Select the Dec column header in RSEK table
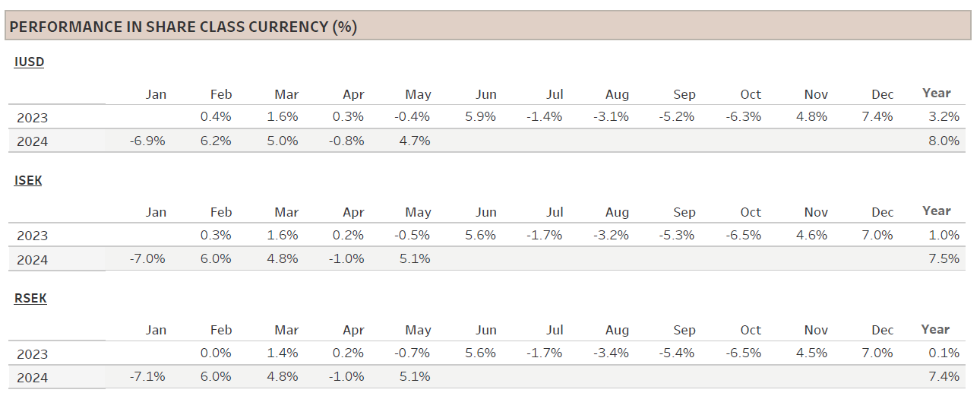 (883, 330)
